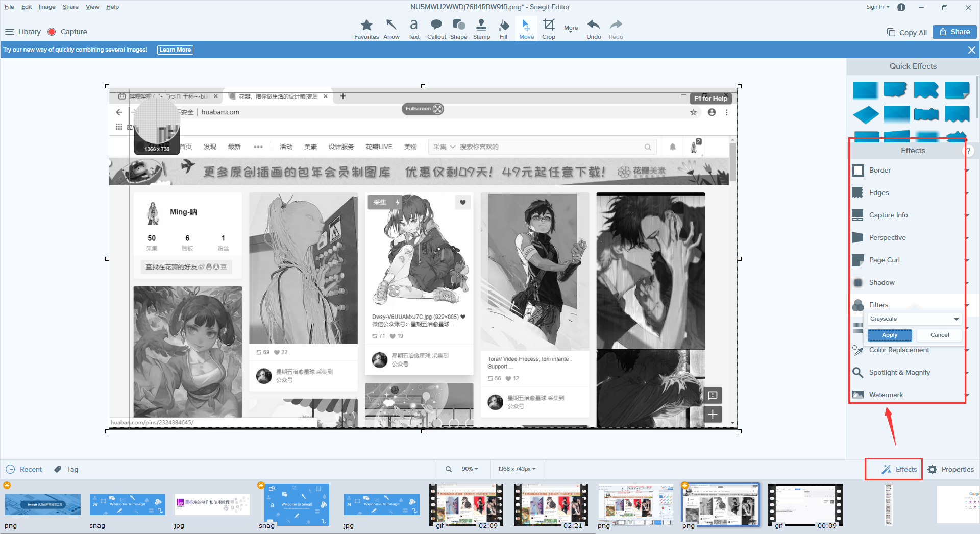The width and height of the screenshot is (980, 534).
Task: Open Effects panel help question mark
Action: (968, 151)
